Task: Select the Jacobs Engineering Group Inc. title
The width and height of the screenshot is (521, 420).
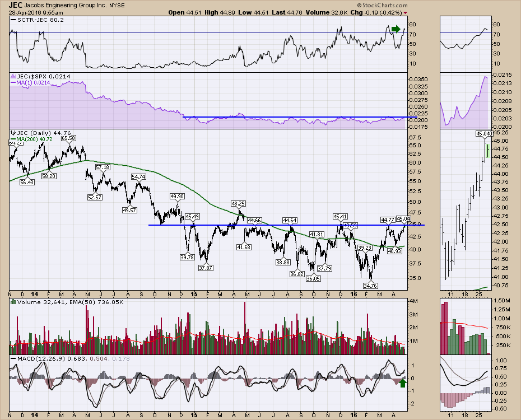Action: pyautogui.click(x=66, y=5)
